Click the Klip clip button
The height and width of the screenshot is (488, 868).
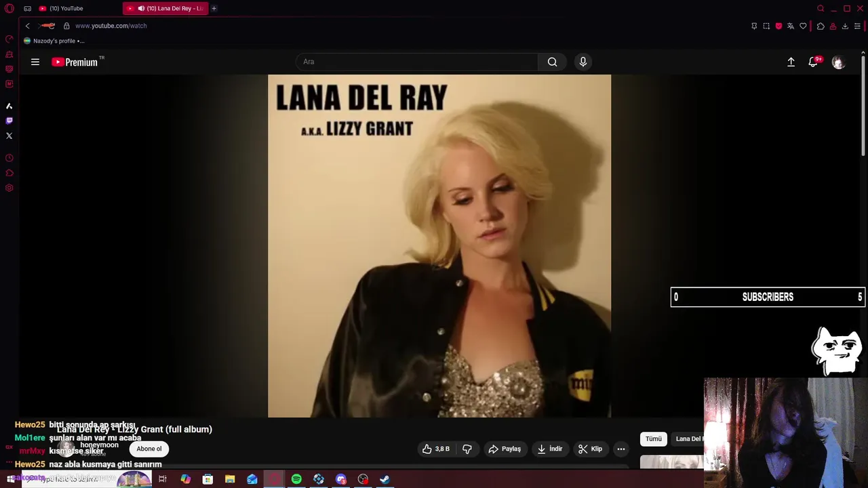[590, 449]
